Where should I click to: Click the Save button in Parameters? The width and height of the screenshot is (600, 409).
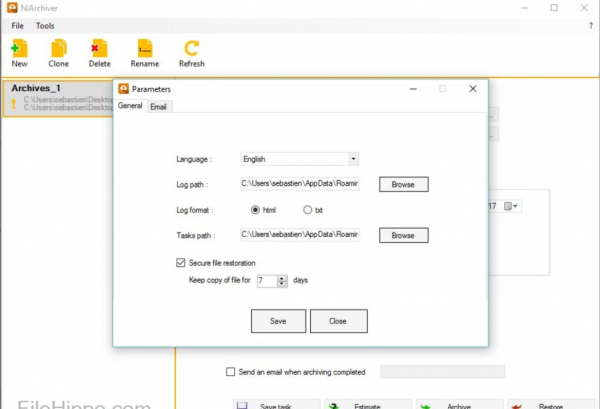(278, 321)
